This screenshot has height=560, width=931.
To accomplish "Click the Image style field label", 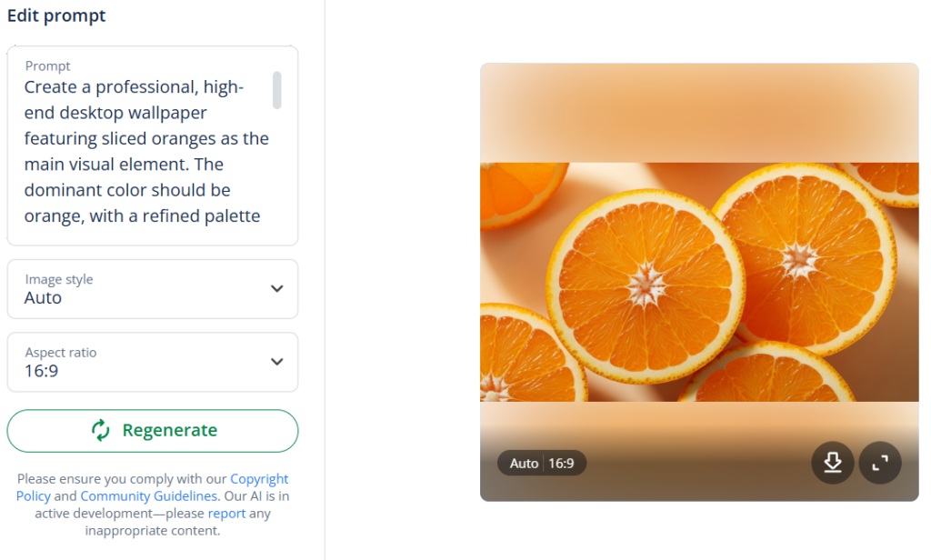I will [59, 280].
